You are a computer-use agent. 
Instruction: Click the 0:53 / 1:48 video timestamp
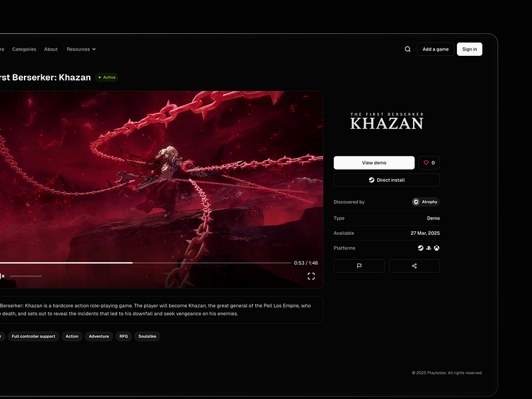306,263
